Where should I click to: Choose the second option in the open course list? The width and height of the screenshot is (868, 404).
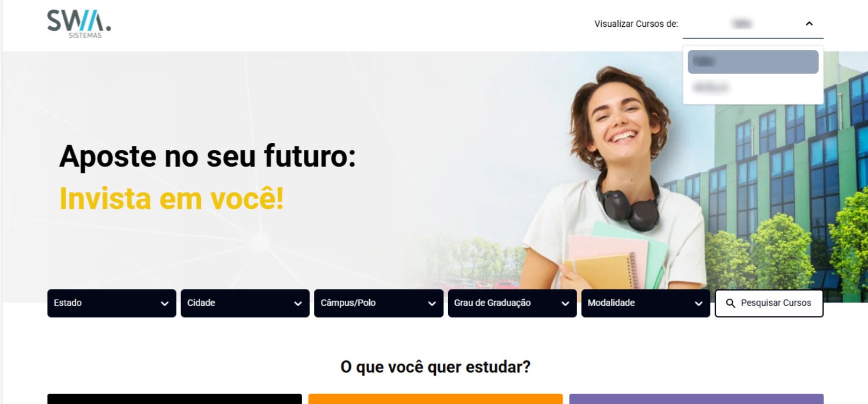[x=753, y=87]
